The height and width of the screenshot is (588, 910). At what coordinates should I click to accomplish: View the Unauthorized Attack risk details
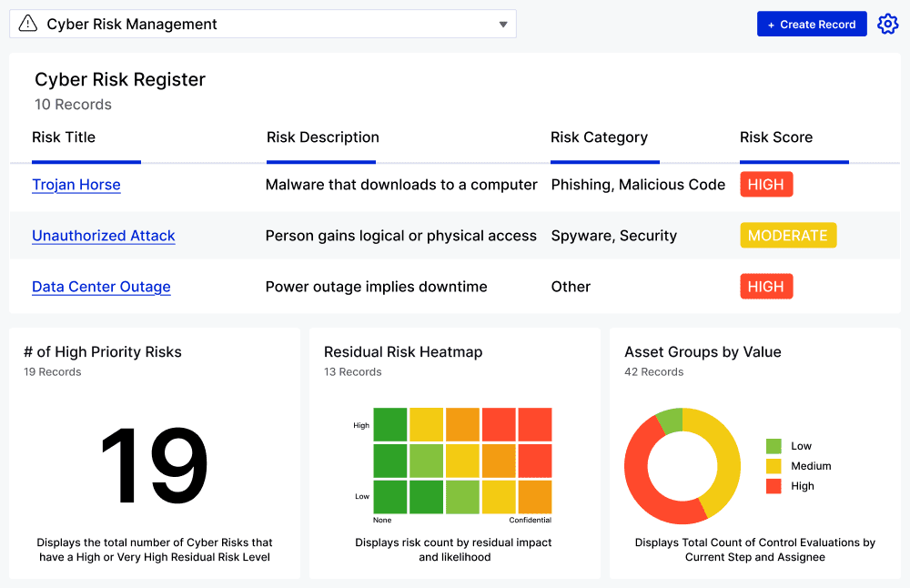click(103, 235)
